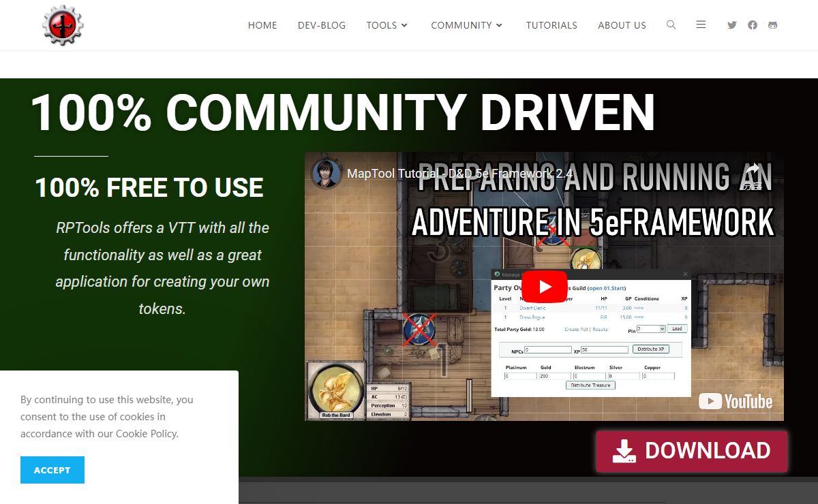
Task: Watch on YouTube logo link
Action: (x=736, y=402)
